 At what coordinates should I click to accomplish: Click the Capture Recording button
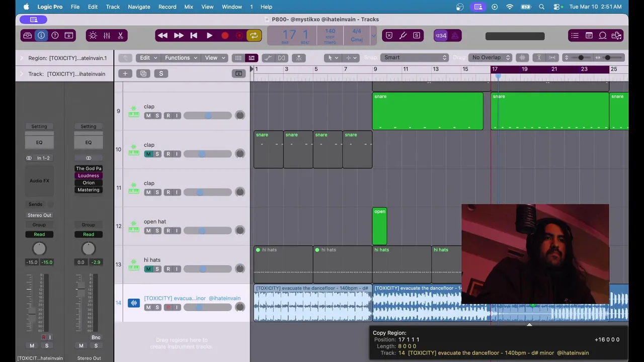pyautogui.click(x=239, y=36)
